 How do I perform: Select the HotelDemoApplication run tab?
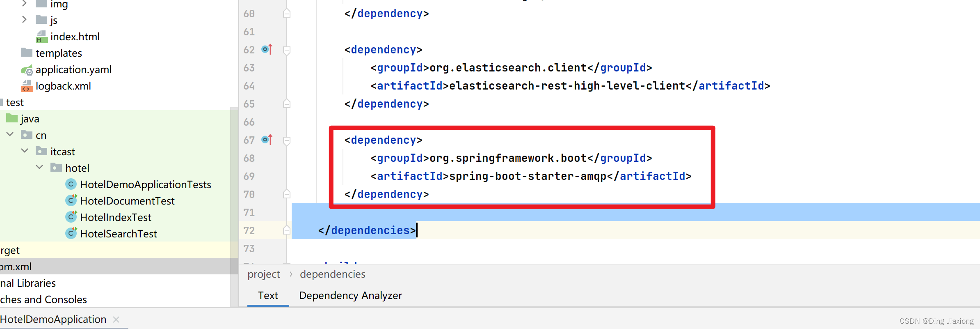point(53,319)
